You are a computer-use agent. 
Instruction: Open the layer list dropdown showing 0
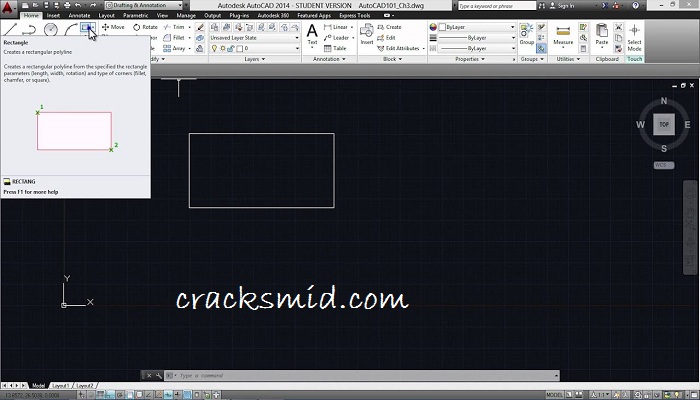pos(254,48)
